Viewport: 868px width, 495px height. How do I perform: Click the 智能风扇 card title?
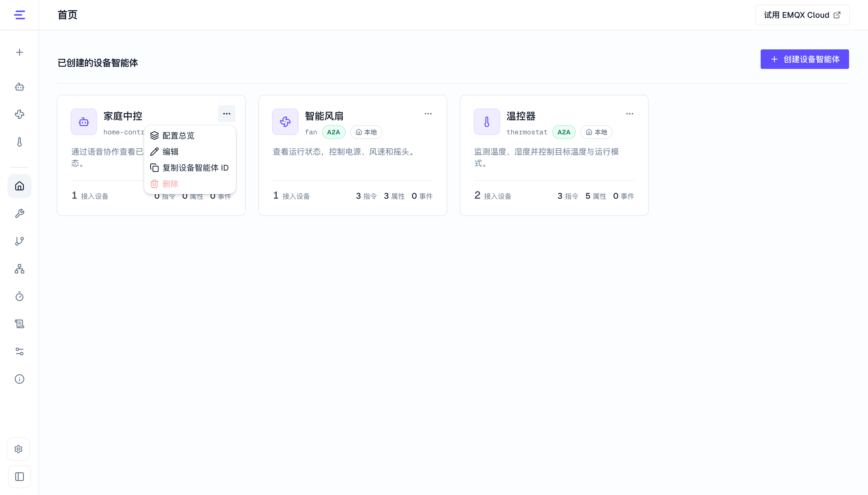(324, 116)
